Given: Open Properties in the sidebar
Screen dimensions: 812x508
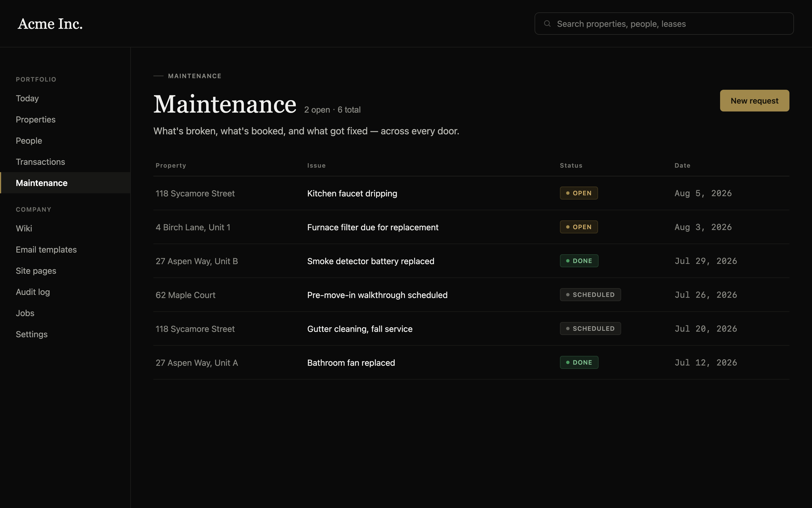Looking at the screenshot, I should click(36, 120).
